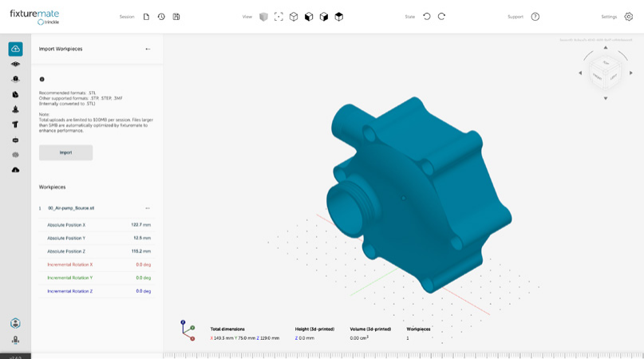Collapse the Import Workpieces panel with back arrow

click(x=148, y=49)
